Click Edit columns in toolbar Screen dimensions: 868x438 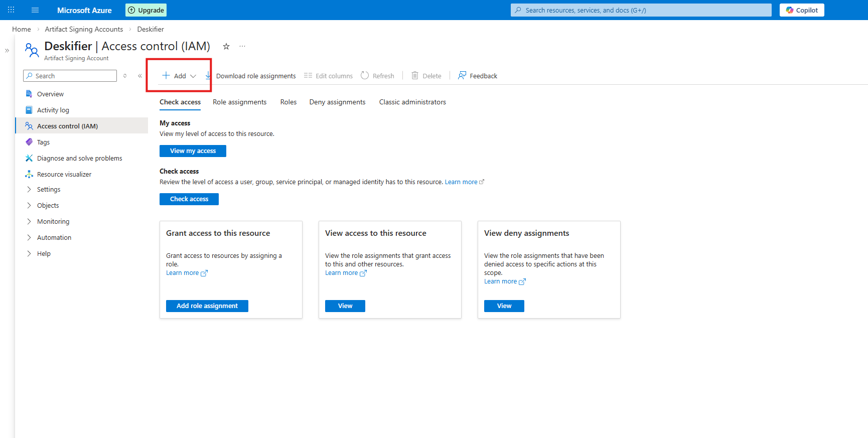[329, 76]
